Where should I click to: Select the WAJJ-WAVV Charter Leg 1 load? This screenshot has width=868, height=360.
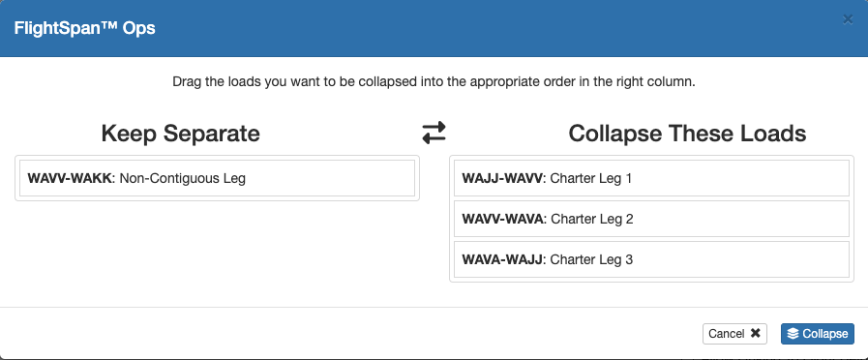(651, 178)
